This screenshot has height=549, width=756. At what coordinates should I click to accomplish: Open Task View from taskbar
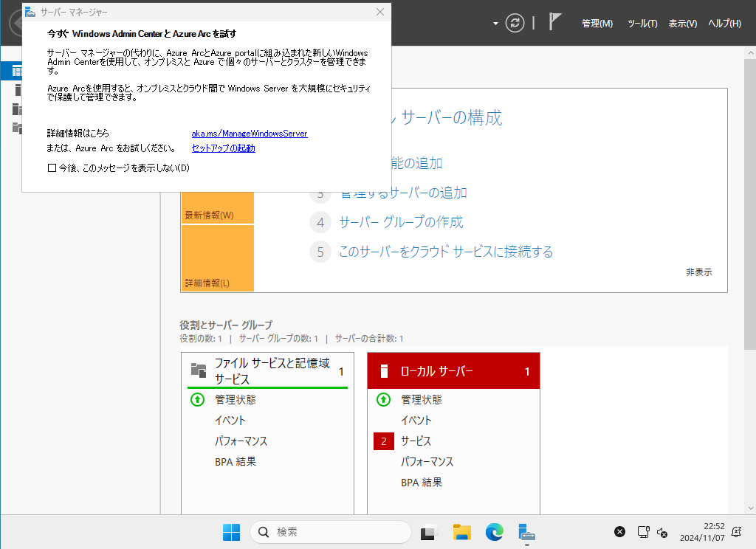coord(429,532)
